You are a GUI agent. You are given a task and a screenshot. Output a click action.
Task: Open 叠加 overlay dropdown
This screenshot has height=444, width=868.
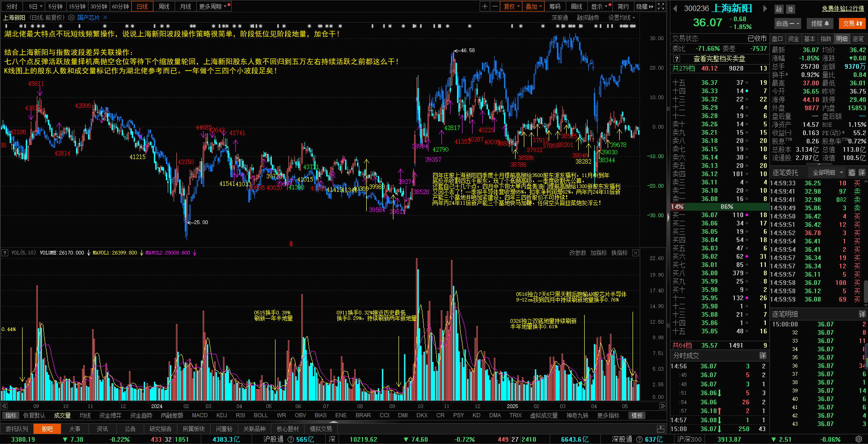[534, 6]
